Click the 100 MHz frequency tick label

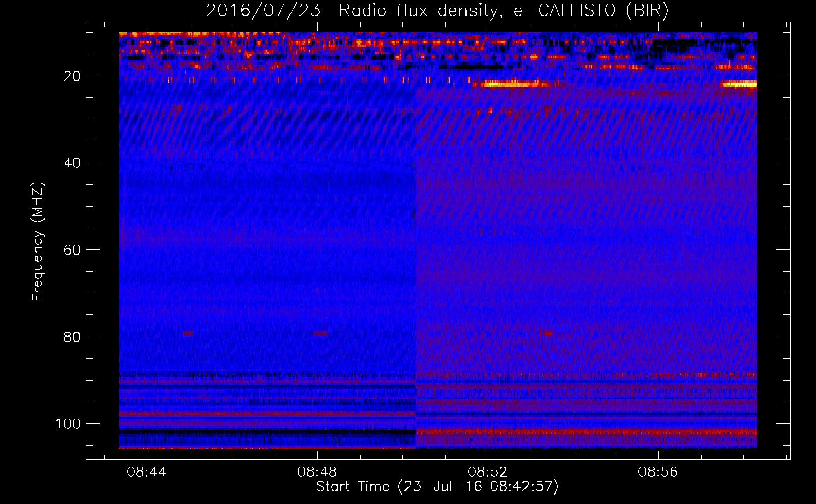pyautogui.click(x=68, y=423)
